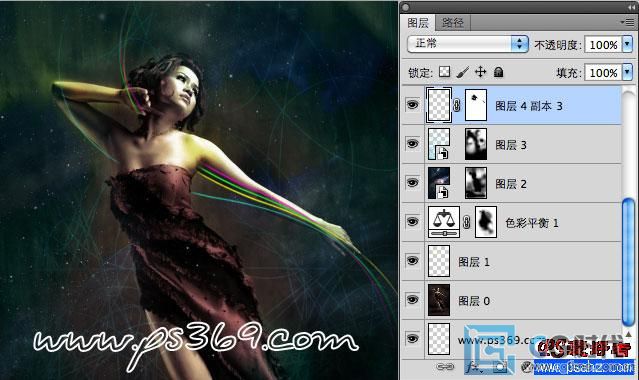Select layer named 图层 4 副本 3
The image size is (639, 380).
tap(528, 106)
